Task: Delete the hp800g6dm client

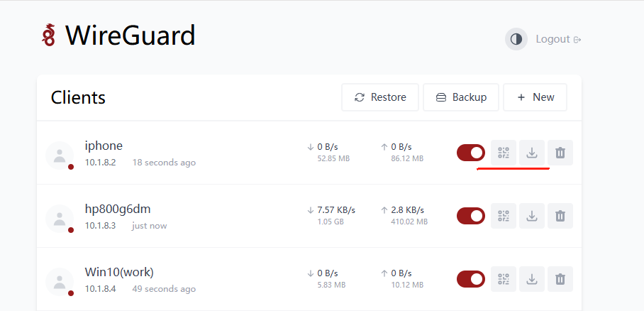Action: 560,216
